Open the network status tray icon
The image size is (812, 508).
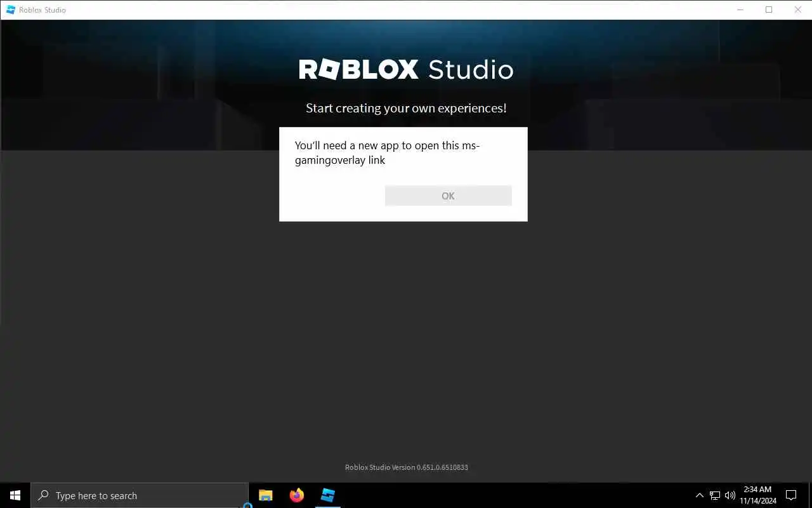click(715, 495)
